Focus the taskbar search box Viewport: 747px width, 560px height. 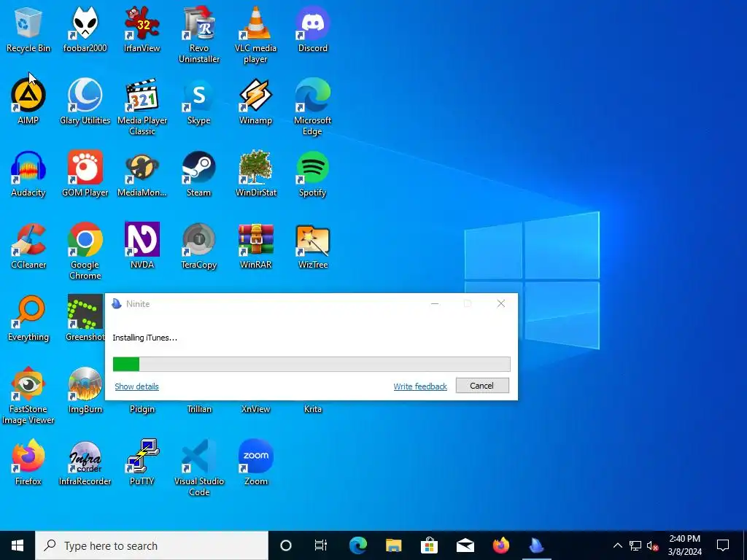[152, 545]
